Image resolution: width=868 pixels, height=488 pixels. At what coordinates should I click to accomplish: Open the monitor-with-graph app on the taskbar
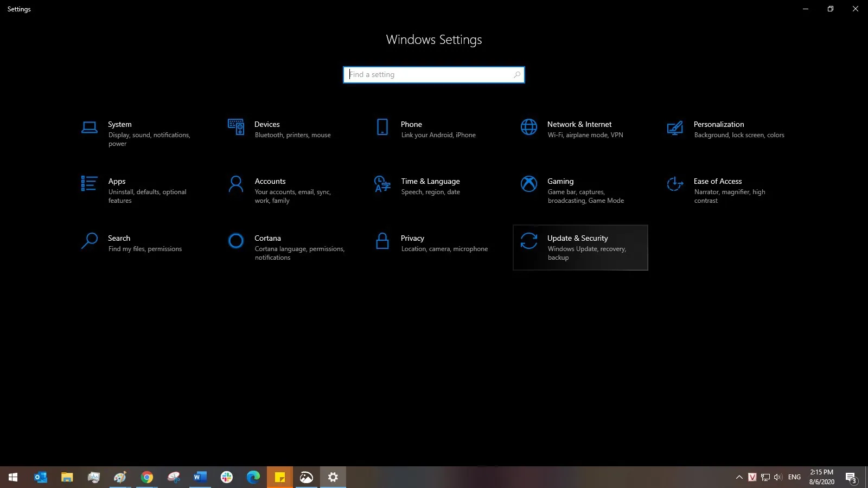point(93,477)
